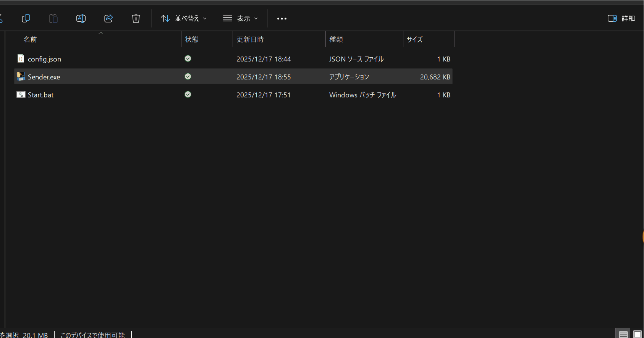Select the config.json file icon

(21, 59)
